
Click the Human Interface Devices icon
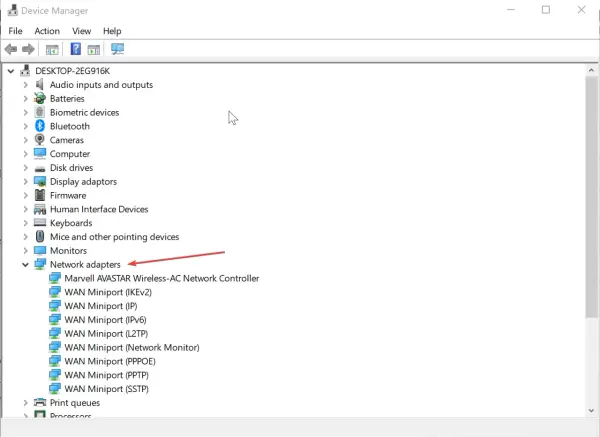tap(40, 209)
